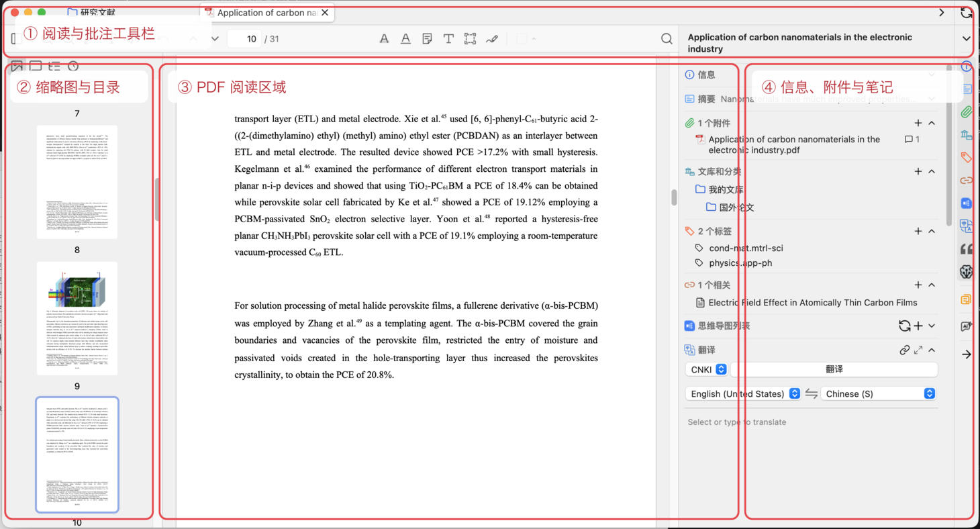Add a related item with plus button
This screenshot has height=529, width=980.
point(918,285)
